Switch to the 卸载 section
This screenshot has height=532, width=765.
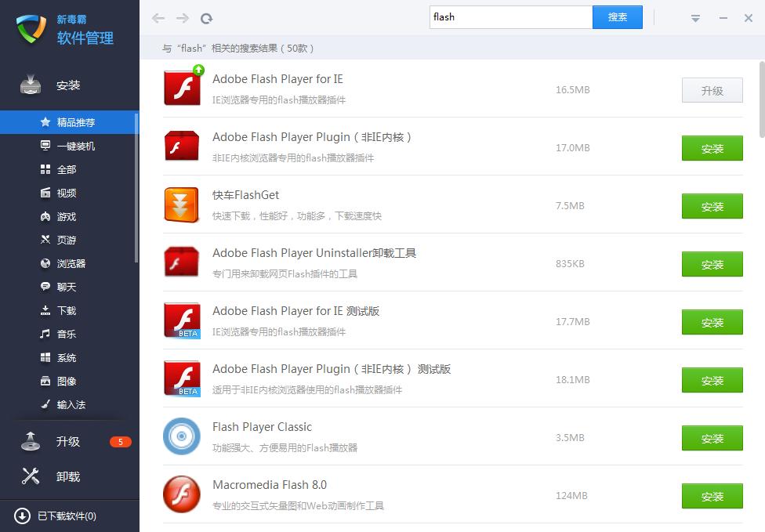click(x=67, y=476)
